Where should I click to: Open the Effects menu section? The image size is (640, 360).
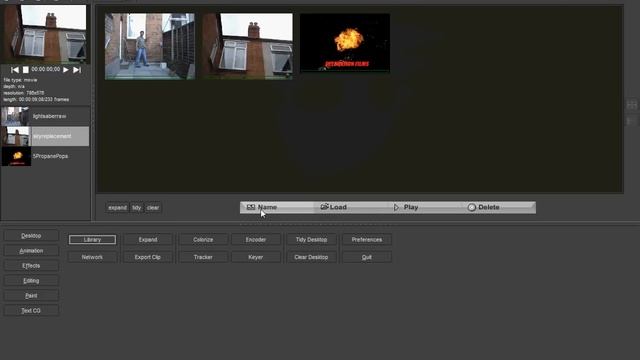[31, 266]
